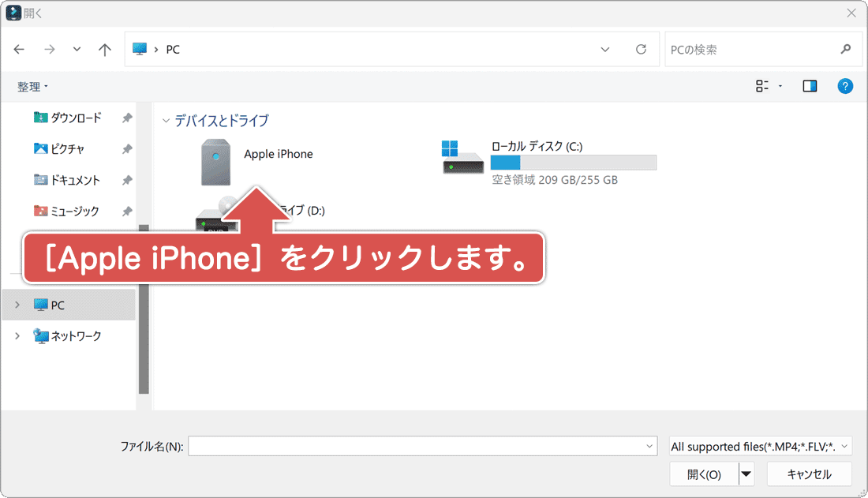Open Help via the blue question mark icon
Viewport: 868px width, 498px height.
(x=845, y=86)
